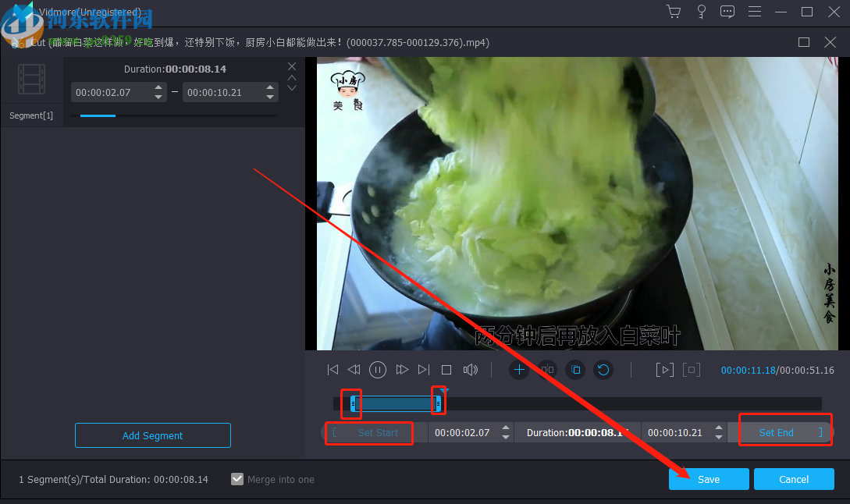Click the Segment[1] label
The height and width of the screenshot is (504, 850).
[31, 115]
